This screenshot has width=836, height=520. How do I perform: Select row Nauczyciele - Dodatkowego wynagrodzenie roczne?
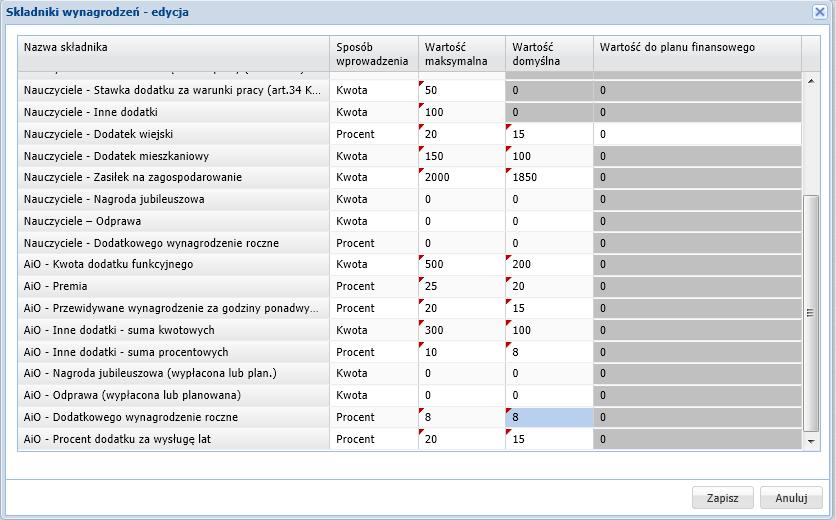409,243
